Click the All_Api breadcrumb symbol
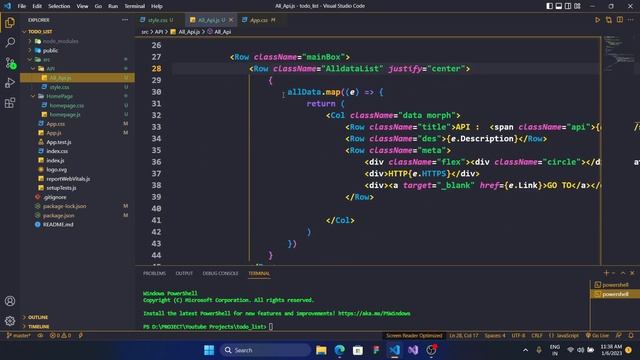 pos(222,32)
